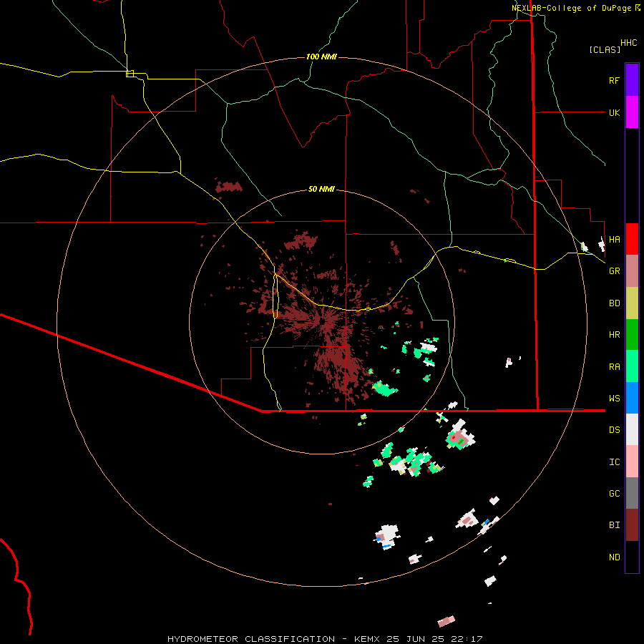Click the purple RF color swatch in legend
644x644 pixels.
(632, 80)
